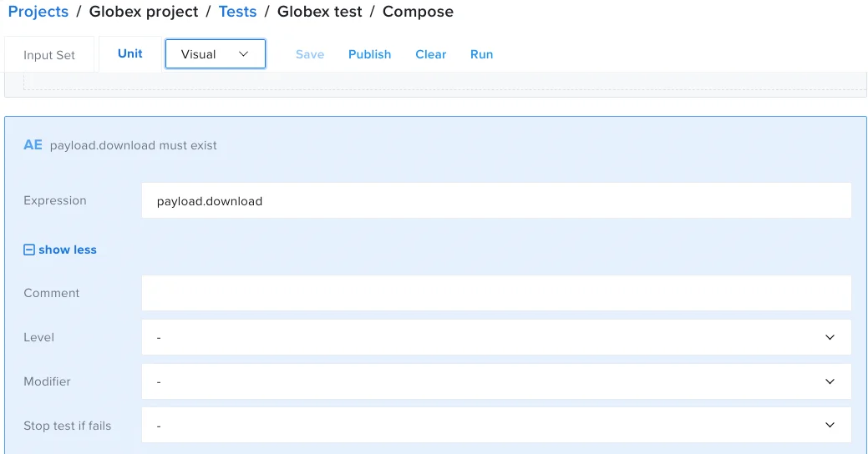868x454 pixels.
Task: Focus the Expression input field
Action: coord(496,201)
